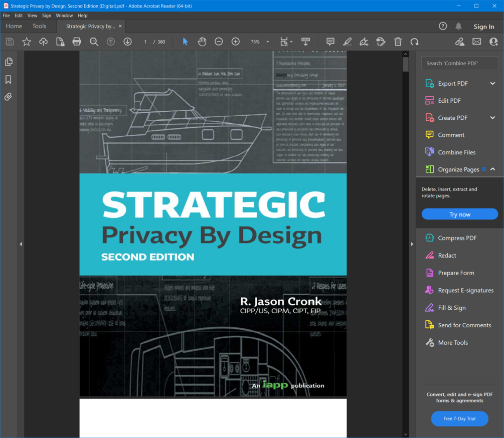
Task: Send file by email envelope icon
Action: (477, 42)
